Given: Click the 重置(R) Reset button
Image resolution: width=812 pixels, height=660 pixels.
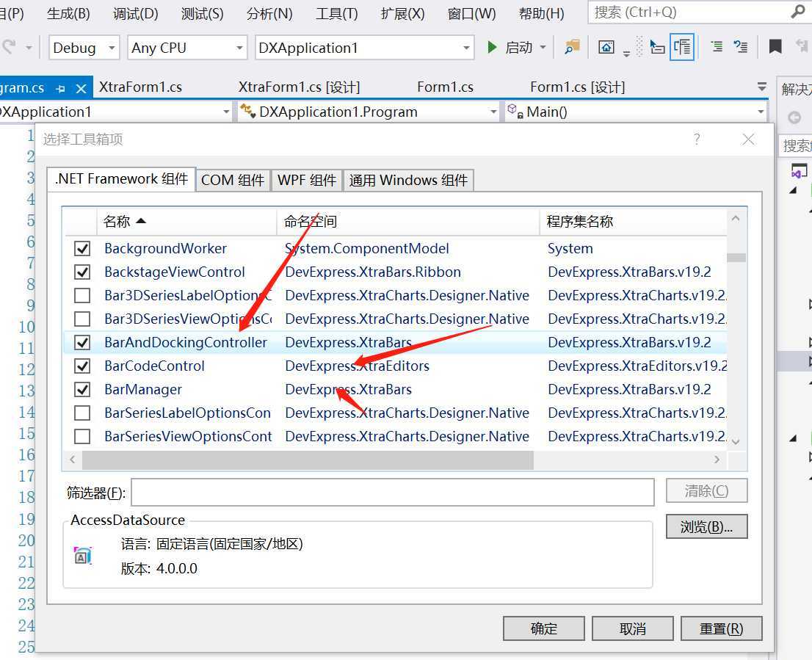Looking at the screenshot, I should coord(722,628).
